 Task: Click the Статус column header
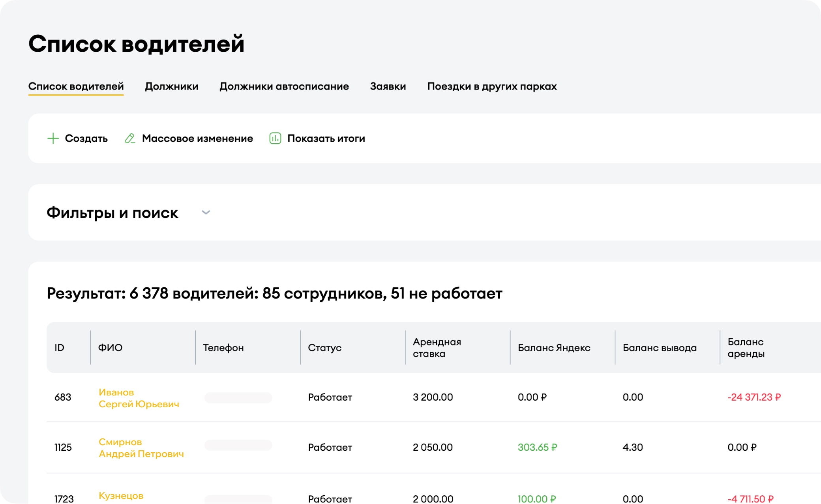324,348
